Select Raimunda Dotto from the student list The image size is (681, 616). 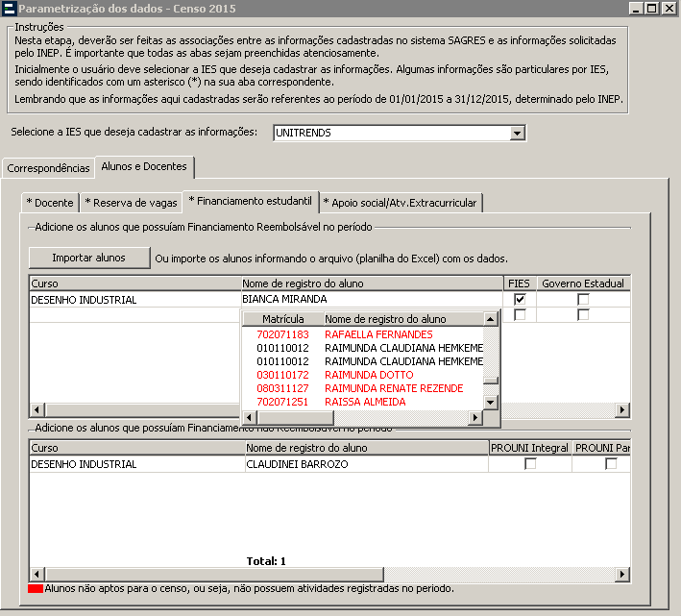click(x=369, y=375)
